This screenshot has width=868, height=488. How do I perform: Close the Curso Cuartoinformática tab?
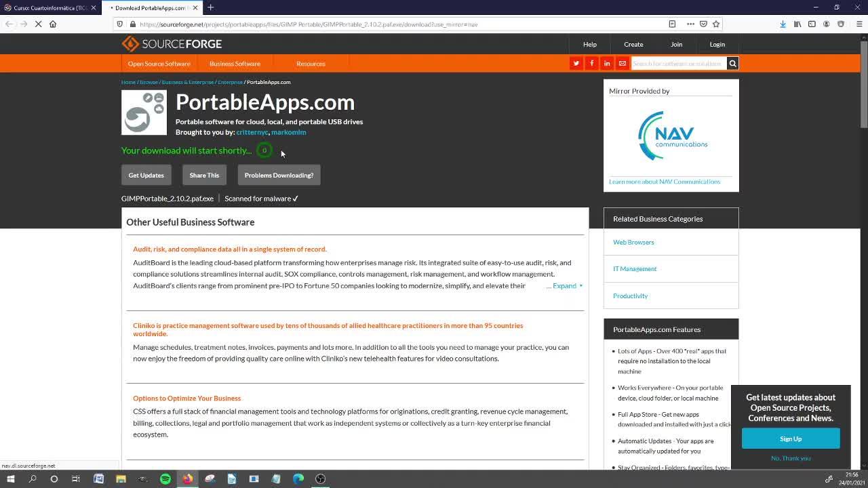coord(94,7)
